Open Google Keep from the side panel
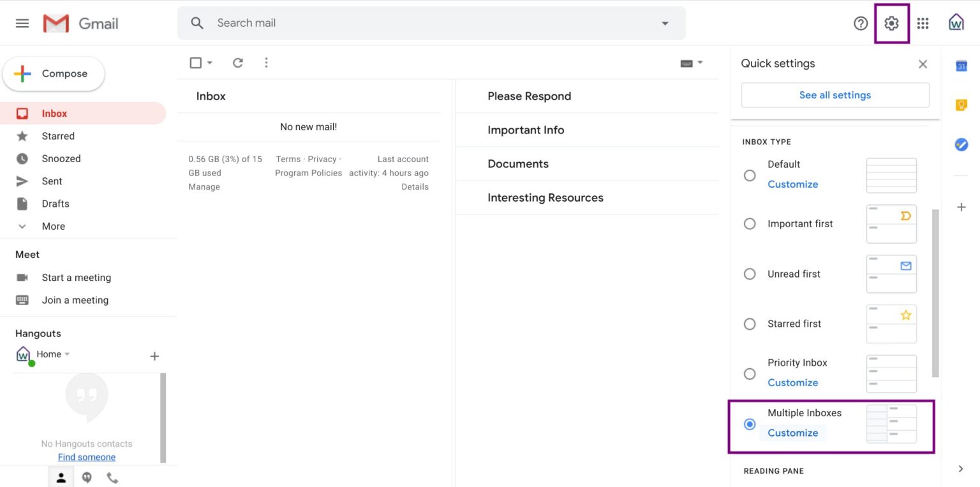980x487 pixels. click(961, 104)
